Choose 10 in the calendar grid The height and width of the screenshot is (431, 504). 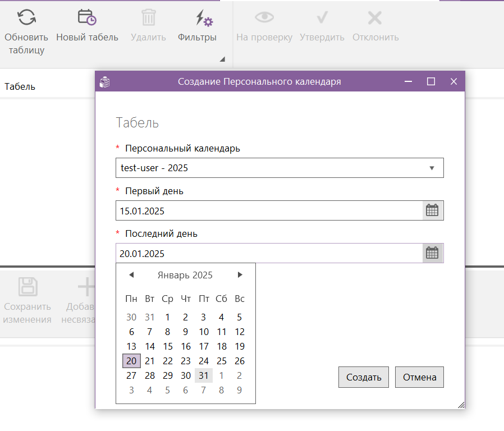click(204, 332)
